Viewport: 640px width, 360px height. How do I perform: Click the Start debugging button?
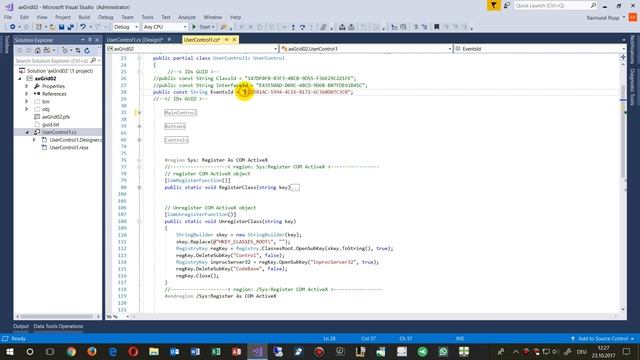(203, 27)
